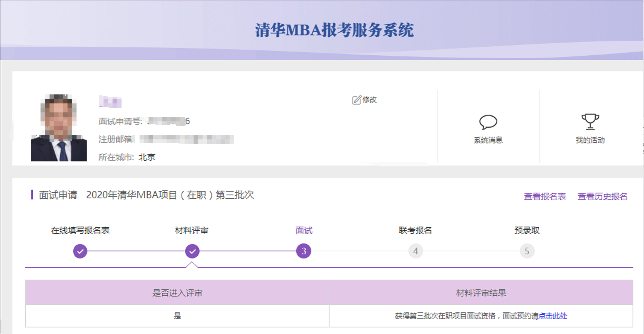This screenshot has width=644, height=334.
Task: Click the 修改 text link
Action: 369,100
